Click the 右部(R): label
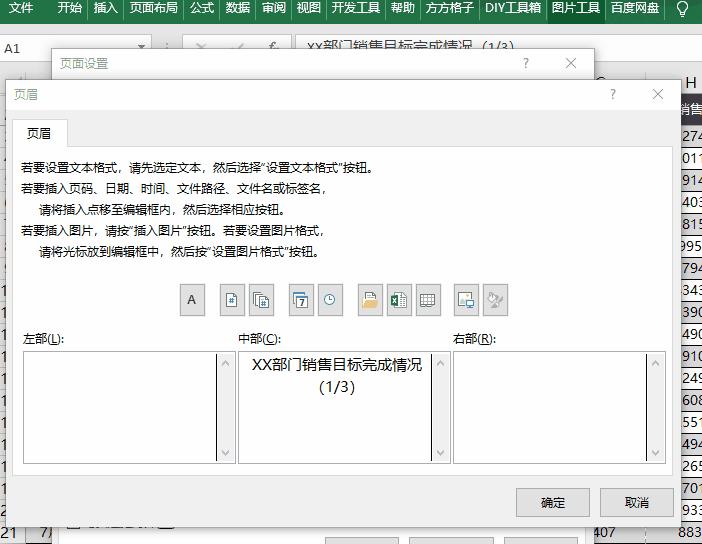The height and width of the screenshot is (544, 702). pos(475,339)
